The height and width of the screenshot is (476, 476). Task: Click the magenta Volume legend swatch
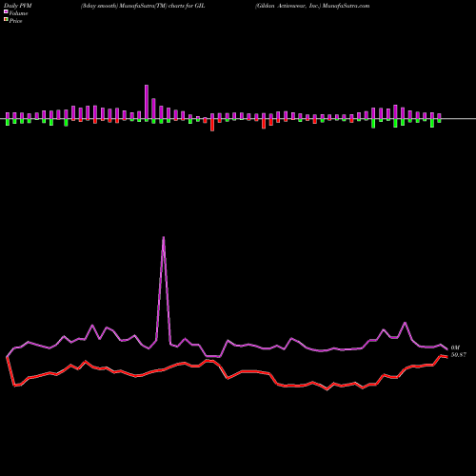[6, 12]
